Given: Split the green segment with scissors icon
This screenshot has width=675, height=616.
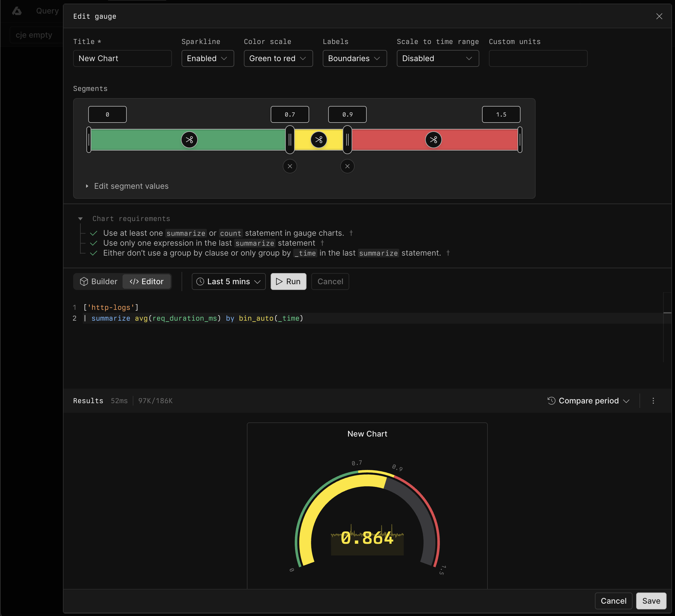Looking at the screenshot, I should tap(189, 140).
